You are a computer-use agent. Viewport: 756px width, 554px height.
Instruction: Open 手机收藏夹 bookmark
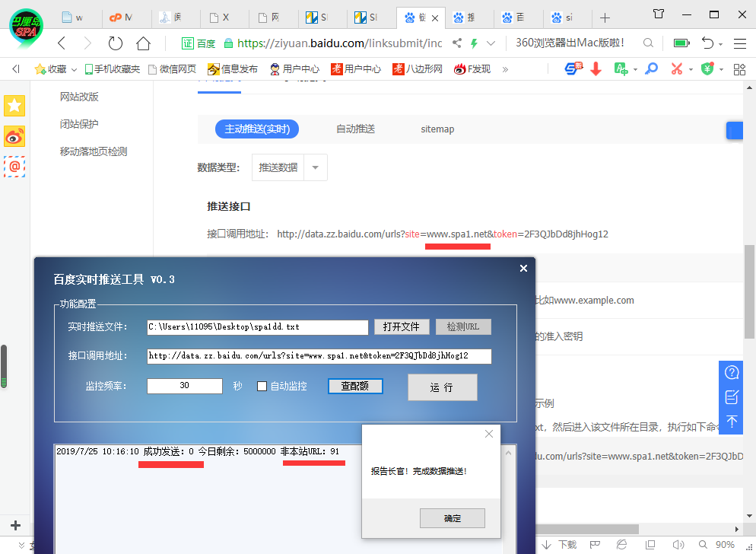pos(113,69)
